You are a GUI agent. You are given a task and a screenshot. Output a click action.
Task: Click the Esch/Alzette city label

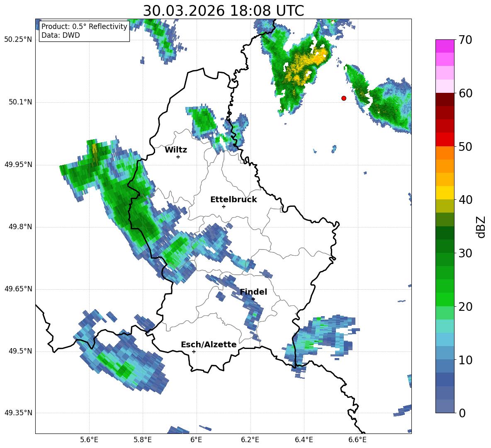pos(209,344)
